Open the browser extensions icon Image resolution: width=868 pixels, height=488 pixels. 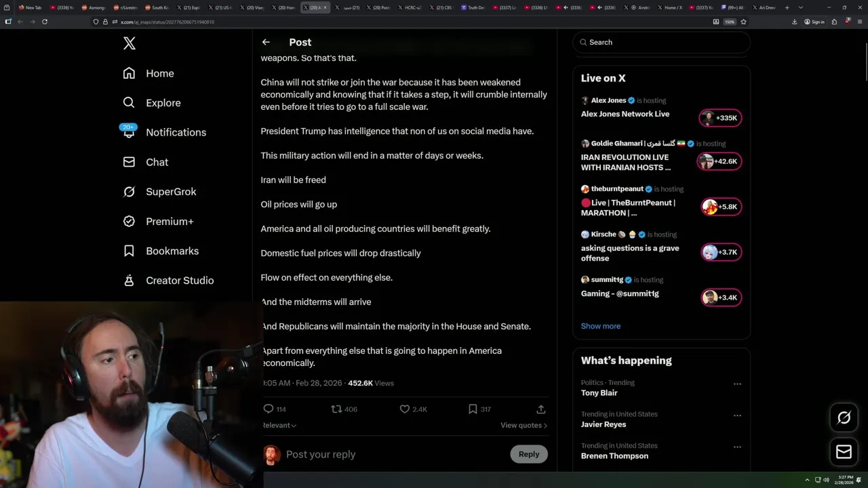coord(833,22)
